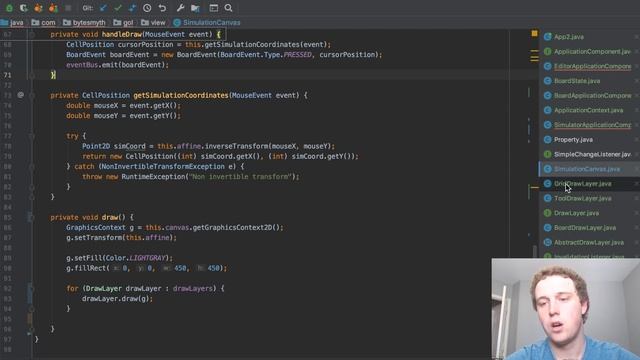Run with Coverage toolbar icon

point(24,8)
